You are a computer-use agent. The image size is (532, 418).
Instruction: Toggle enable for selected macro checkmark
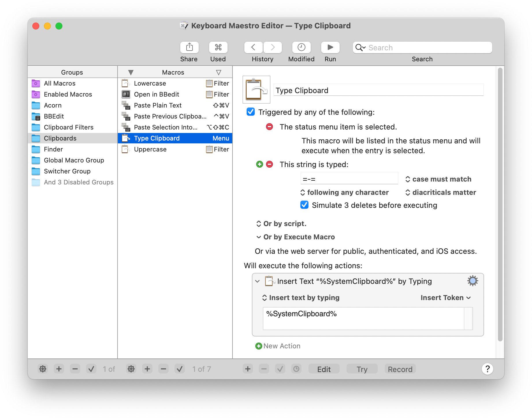pos(180,369)
